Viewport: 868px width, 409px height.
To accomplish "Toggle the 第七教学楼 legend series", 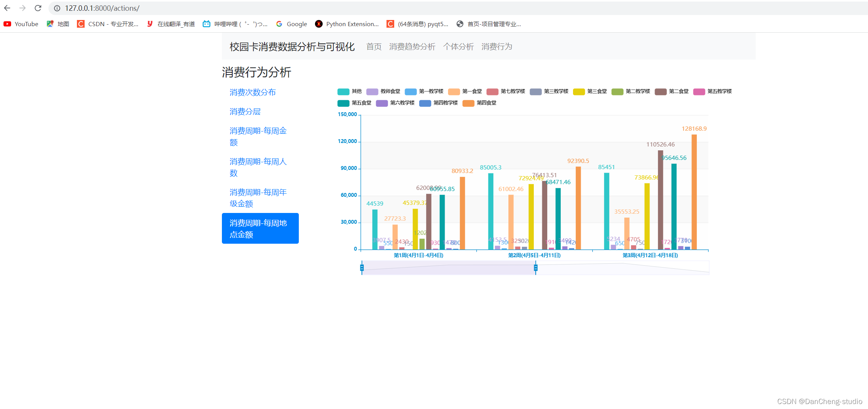I will [505, 91].
